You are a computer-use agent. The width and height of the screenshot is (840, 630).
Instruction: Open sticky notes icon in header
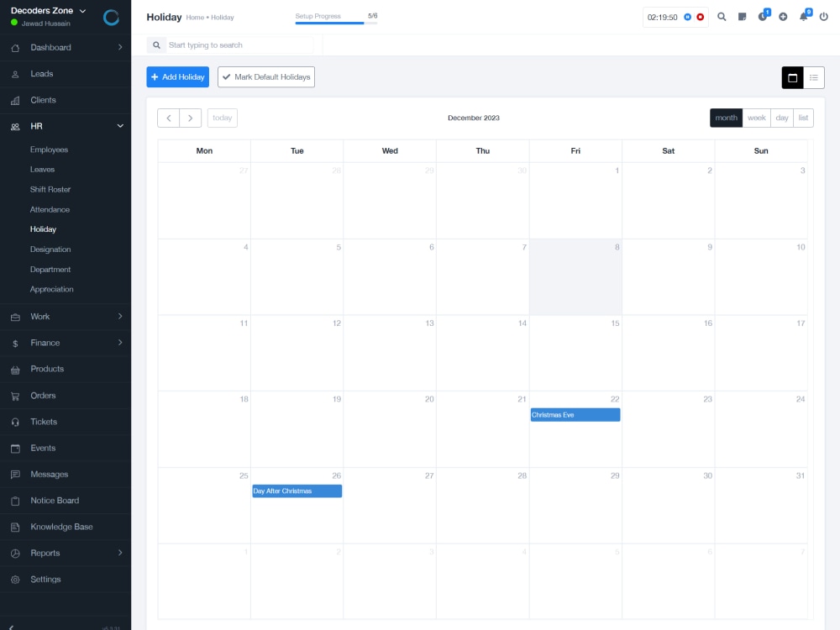pos(742,17)
